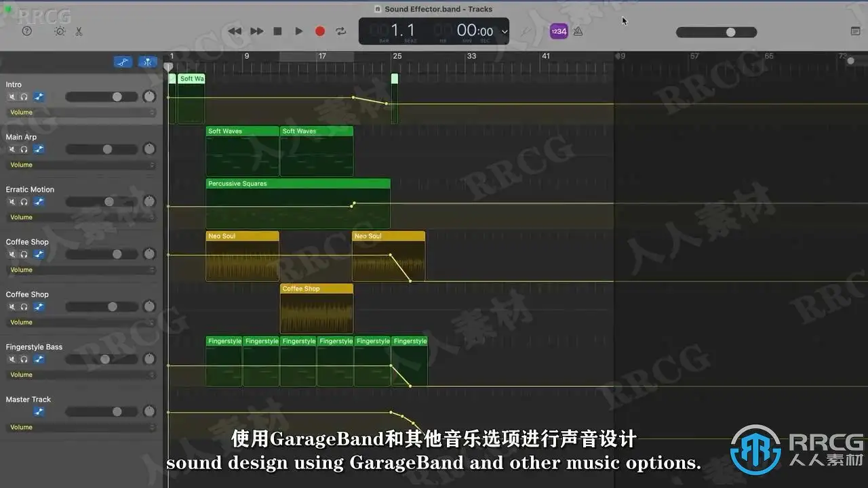This screenshot has height=488, width=868.
Task: Select the Intro track header name
Action: pos(14,85)
